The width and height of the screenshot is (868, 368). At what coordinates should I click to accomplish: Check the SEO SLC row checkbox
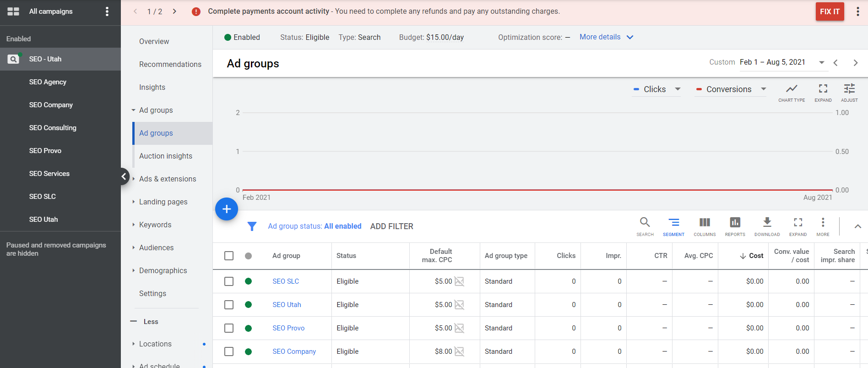pyautogui.click(x=229, y=281)
